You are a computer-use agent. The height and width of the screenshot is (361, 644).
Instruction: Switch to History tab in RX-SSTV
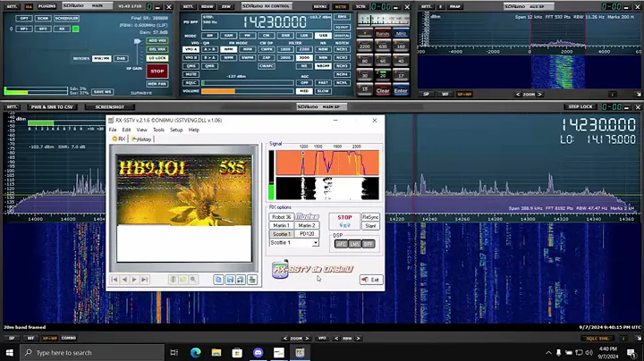[x=141, y=139]
